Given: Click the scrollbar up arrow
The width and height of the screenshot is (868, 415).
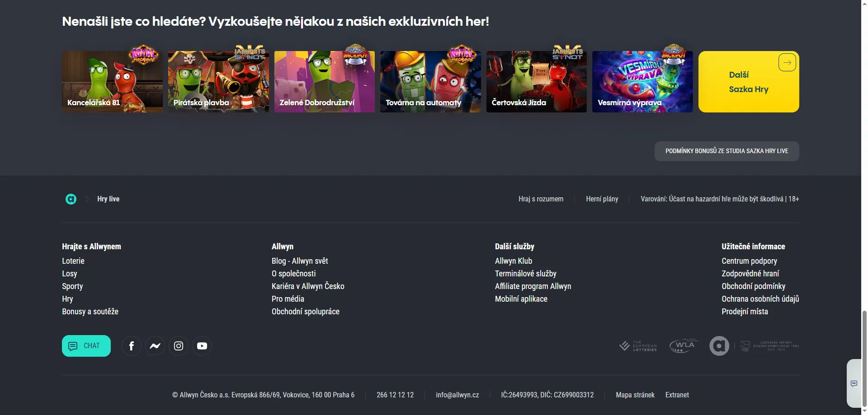Looking at the screenshot, I should (864, 3).
